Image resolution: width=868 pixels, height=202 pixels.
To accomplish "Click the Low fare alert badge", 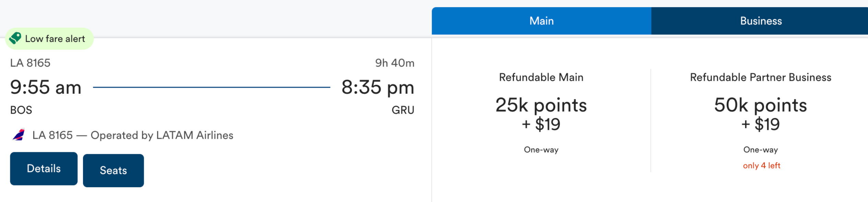I will (x=49, y=38).
